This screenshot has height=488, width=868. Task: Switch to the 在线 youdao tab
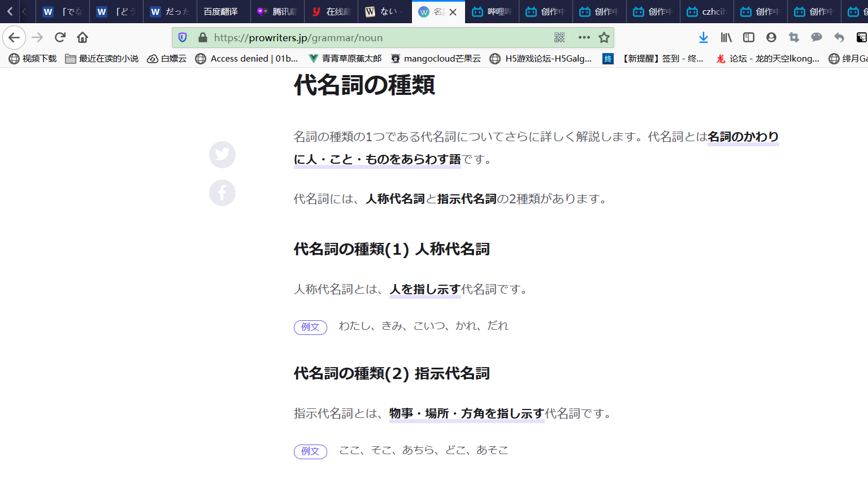point(331,12)
